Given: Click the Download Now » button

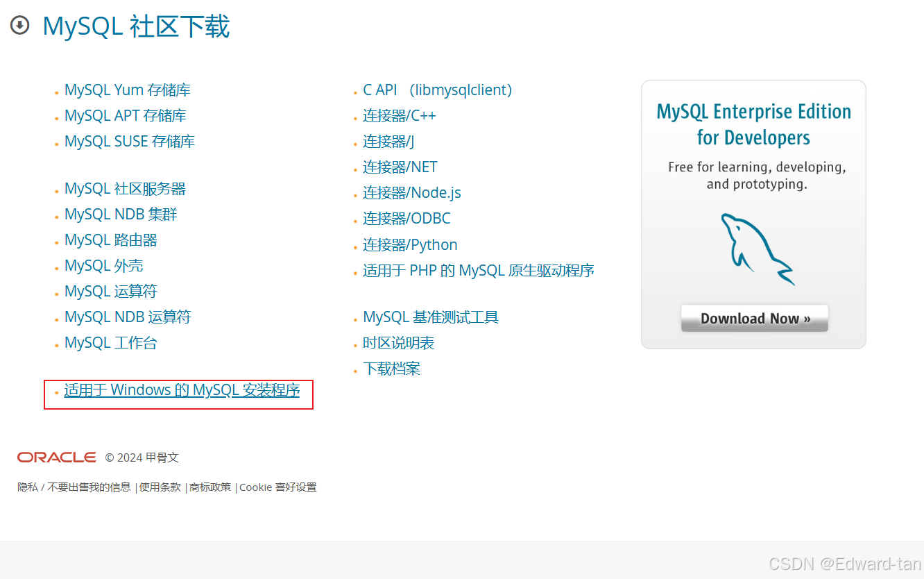Looking at the screenshot, I should pos(755,319).
